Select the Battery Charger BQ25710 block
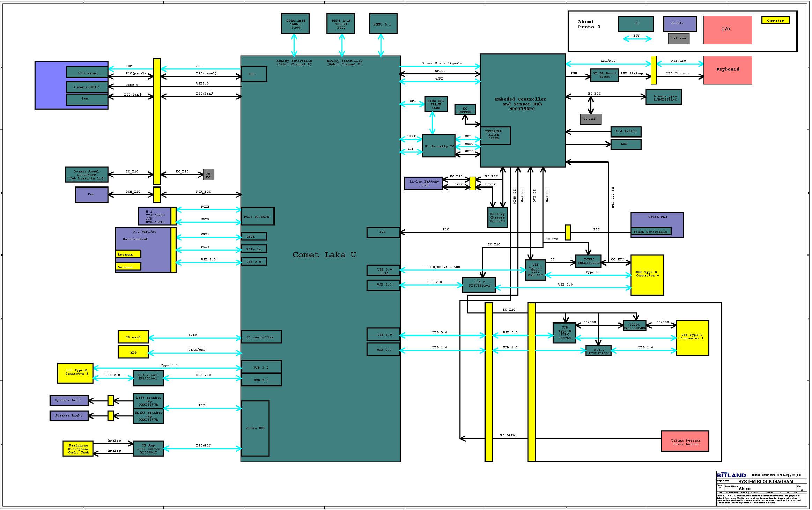This screenshot has width=812, height=510. (497, 217)
